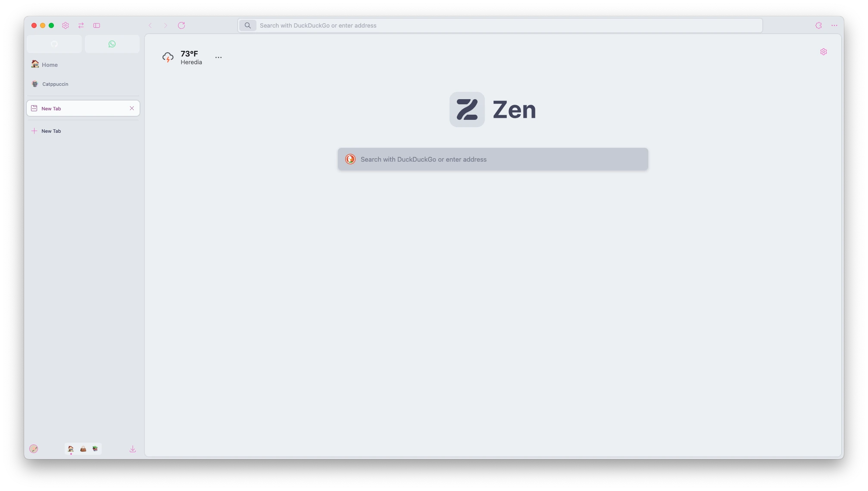This screenshot has height=491, width=868.
Task: Open the weather widget options menu
Action: click(219, 57)
